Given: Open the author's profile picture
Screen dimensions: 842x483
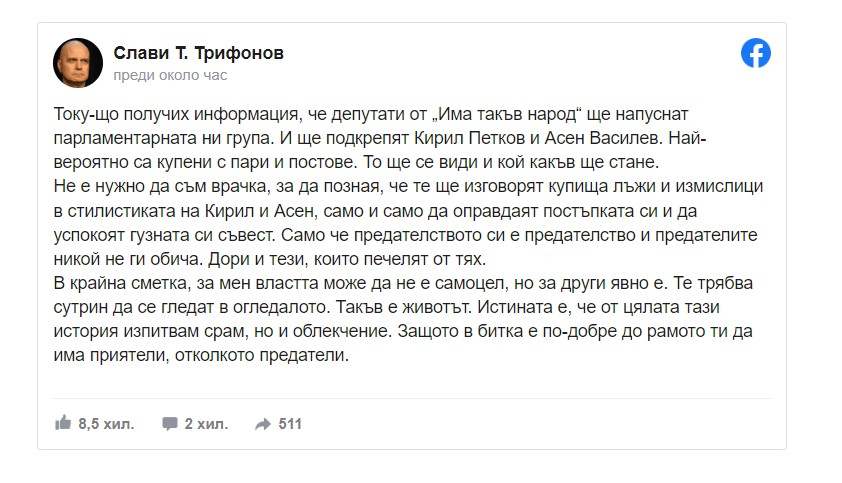Looking at the screenshot, I should (76, 63).
